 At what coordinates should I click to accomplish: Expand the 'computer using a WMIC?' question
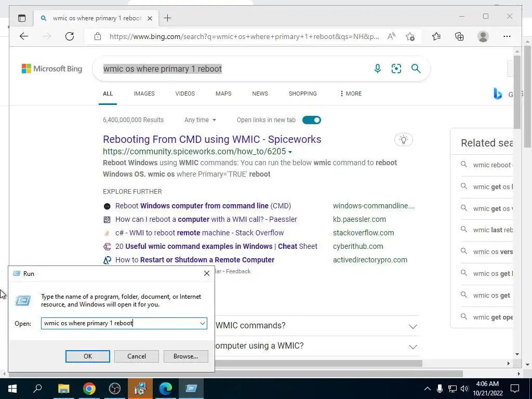click(x=413, y=347)
